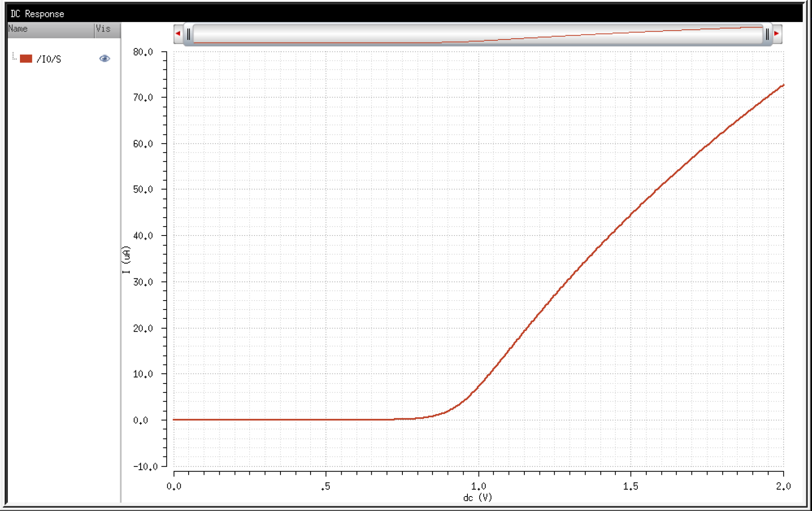Select the /I0/S signal name

(49, 59)
